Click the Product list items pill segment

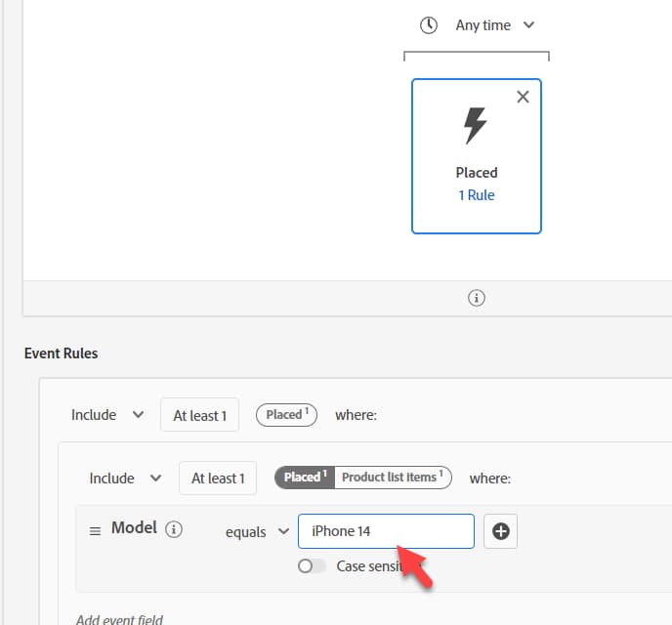pyautogui.click(x=393, y=478)
